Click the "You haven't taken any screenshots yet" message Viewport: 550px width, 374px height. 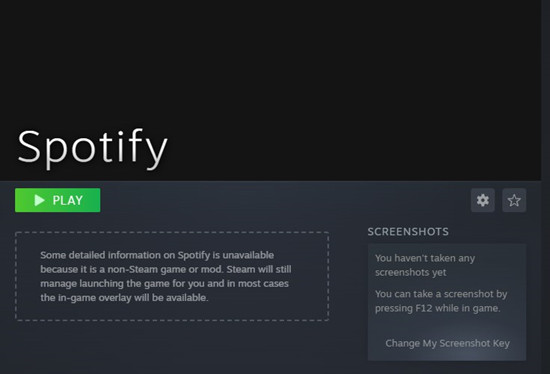(x=425, y=265)
